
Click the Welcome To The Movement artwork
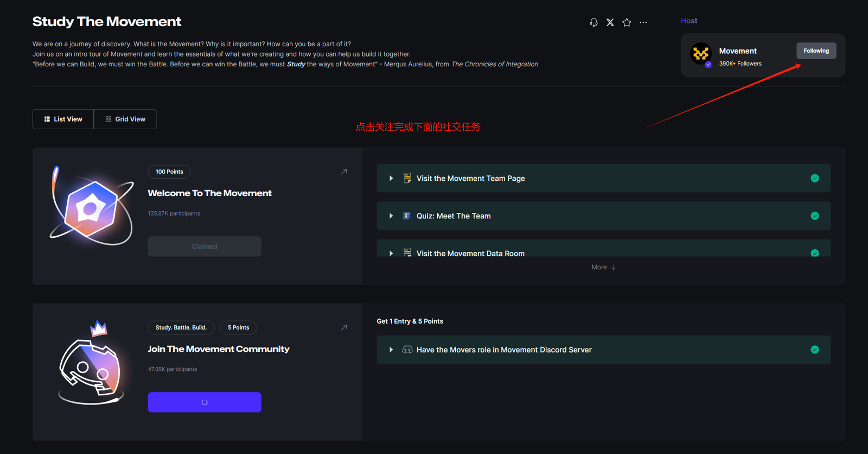point(92,206)
